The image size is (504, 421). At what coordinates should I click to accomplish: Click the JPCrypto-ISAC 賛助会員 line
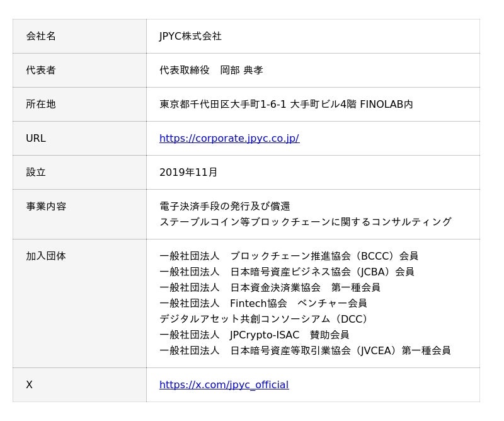pyautogui.click(x=254, y=335)
